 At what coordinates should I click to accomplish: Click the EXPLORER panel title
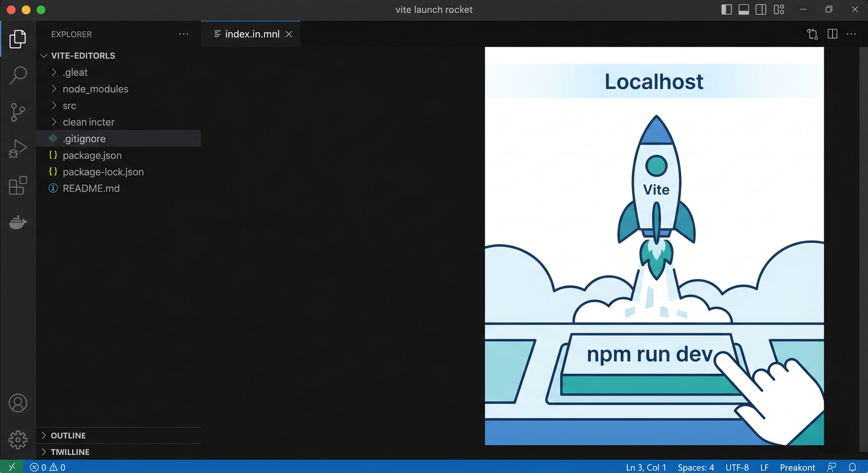click(x=72, y=34)
